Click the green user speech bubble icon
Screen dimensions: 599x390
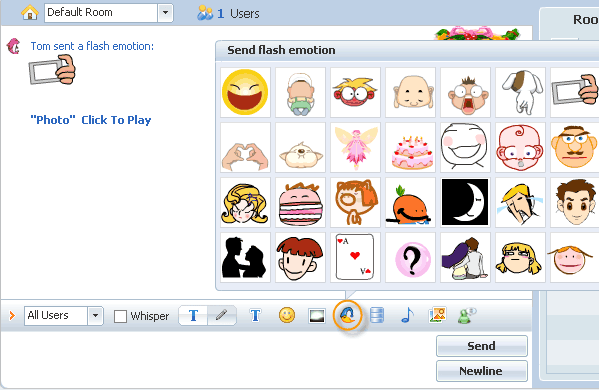coord(467,316)
